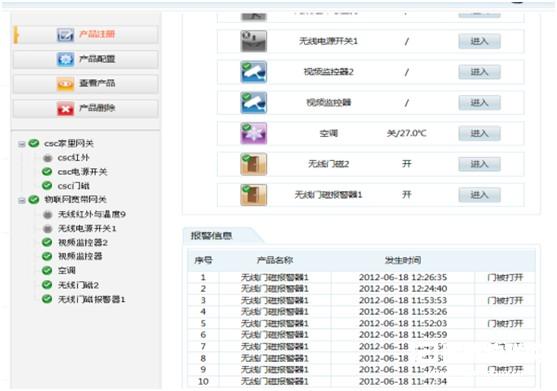Viewport: 557px width, 391px height.
Task: Click the 视频监控器2 camera icon
Action: coord(253,72)
